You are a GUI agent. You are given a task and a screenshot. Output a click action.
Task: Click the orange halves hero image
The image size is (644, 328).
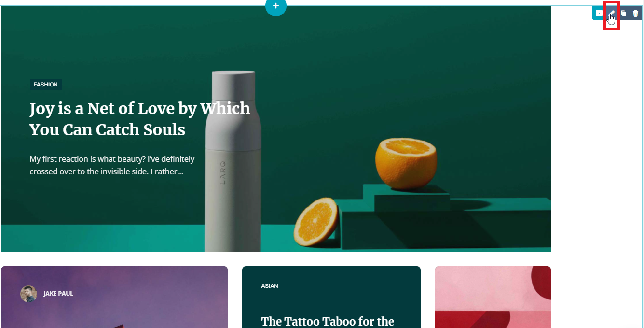pos(406,163)
